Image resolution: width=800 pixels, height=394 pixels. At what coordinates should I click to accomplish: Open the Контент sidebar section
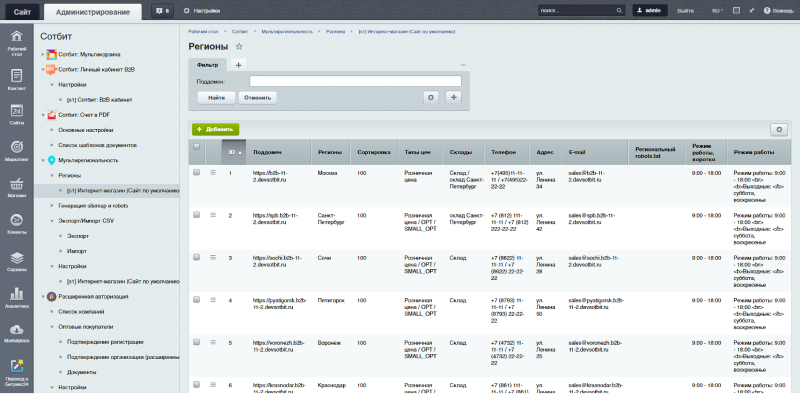pyautogui.click(x=16, y=80)
